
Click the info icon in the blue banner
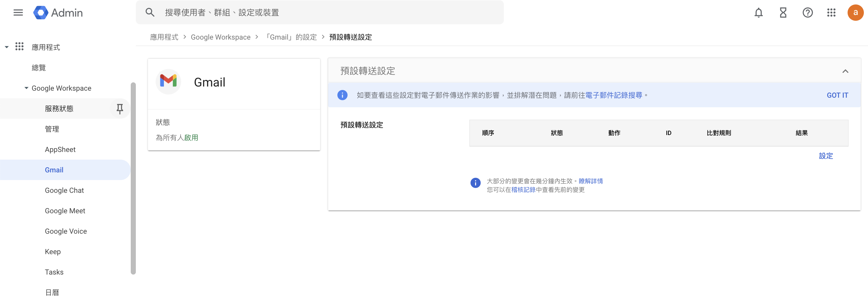342,95
